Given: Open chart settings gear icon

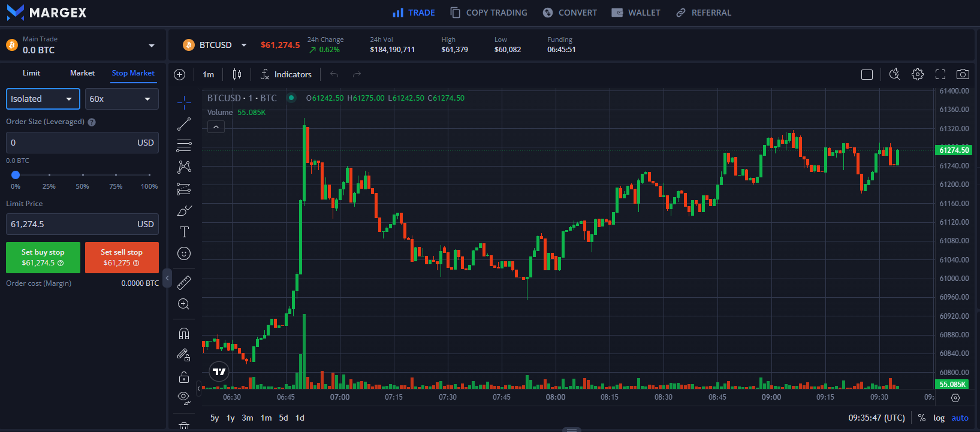Looking at the screenshot, I should pos(918,74).
